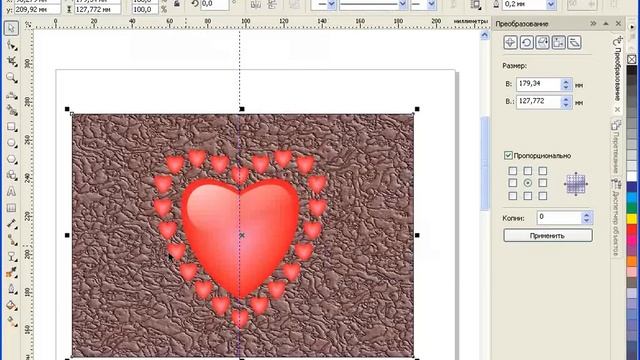
Task: Select the center anchor radio button
Action: tap(528, 183)
